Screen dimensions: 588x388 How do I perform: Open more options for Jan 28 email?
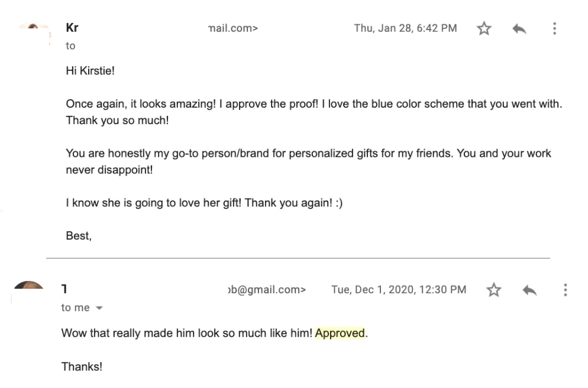click(x=554, y=28)
